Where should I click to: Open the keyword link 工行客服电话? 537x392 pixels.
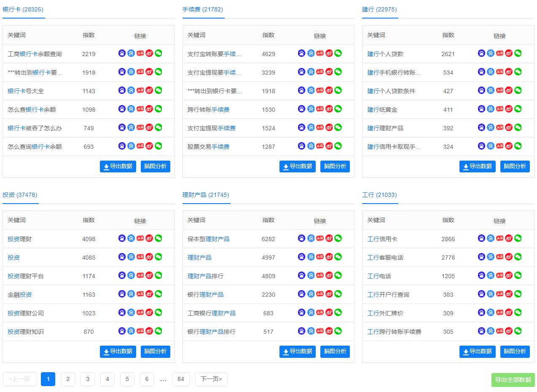(385, 258)
